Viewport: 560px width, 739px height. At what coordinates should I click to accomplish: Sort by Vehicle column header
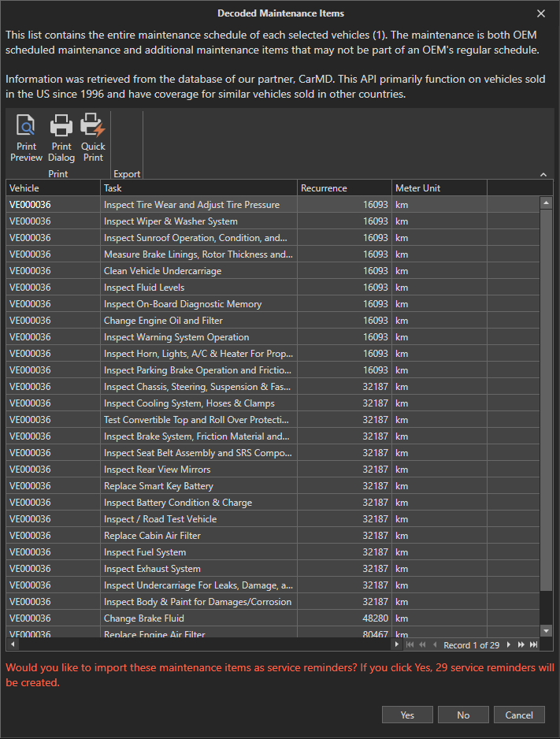53,188
